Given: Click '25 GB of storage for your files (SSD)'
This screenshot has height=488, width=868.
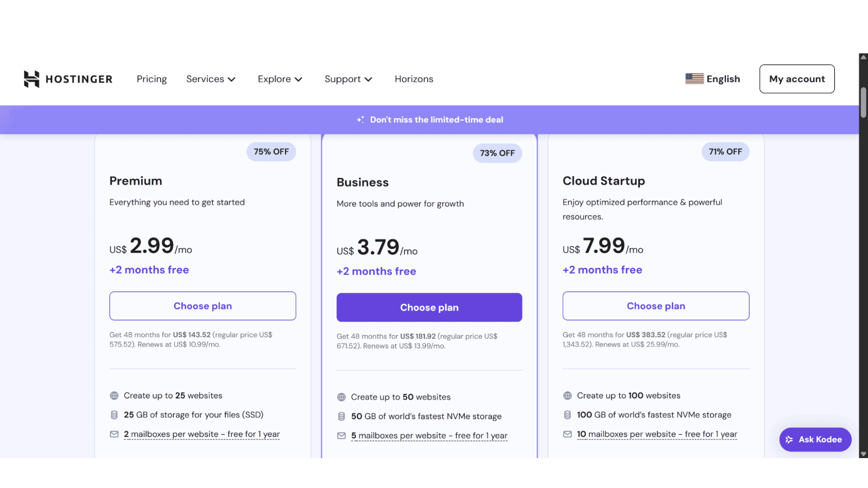Looking at the screenshot, I should 194,415.
